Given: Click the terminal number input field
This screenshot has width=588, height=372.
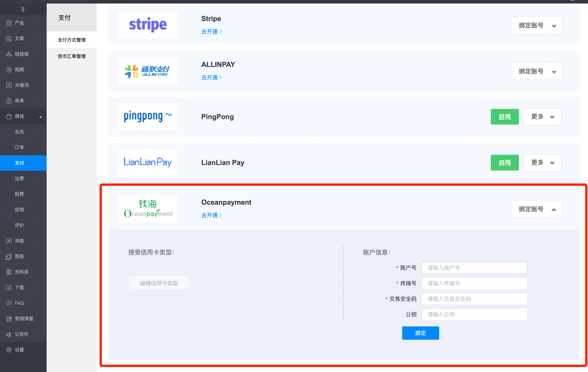Looking at the screenshot, I should tap(474, 283).
